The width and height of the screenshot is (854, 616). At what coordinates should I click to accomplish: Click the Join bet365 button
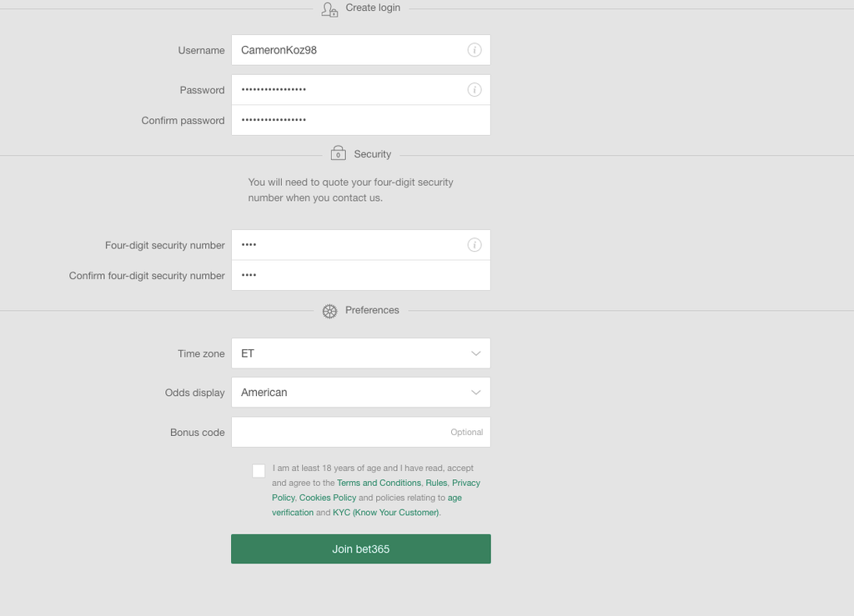[360, 549]
